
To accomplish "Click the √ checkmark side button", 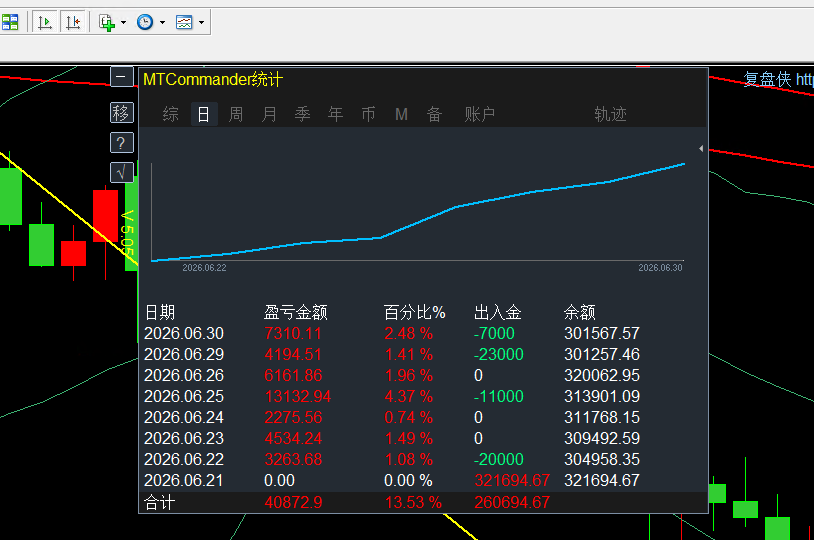I will point(122,172).
